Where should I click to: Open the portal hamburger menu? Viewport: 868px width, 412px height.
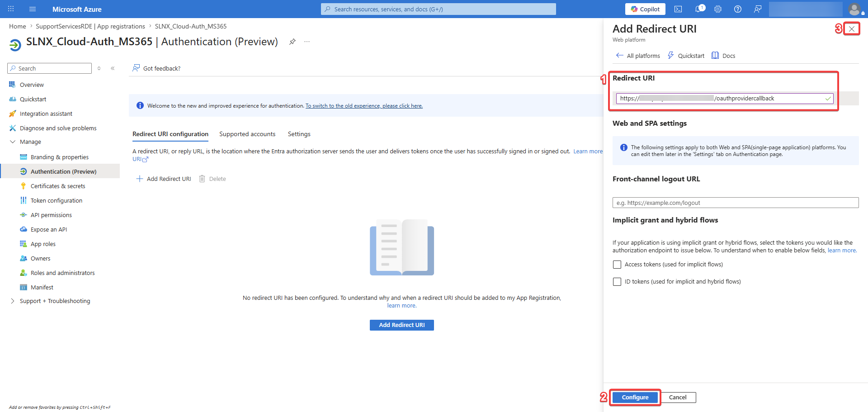33,9
